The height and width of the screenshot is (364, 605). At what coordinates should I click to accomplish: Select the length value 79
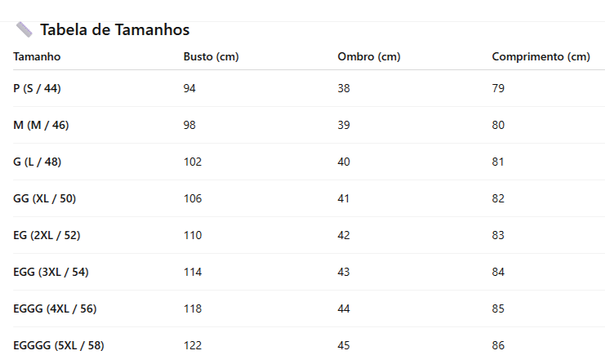point(498,88)
